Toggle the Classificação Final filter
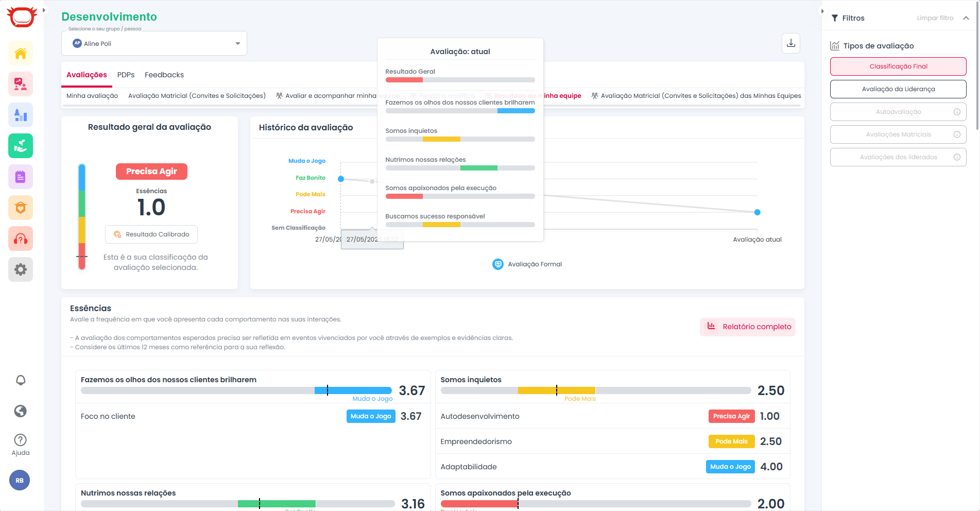Image resolution: width=980 pixels, height=511 pixels. click(898, 66)
